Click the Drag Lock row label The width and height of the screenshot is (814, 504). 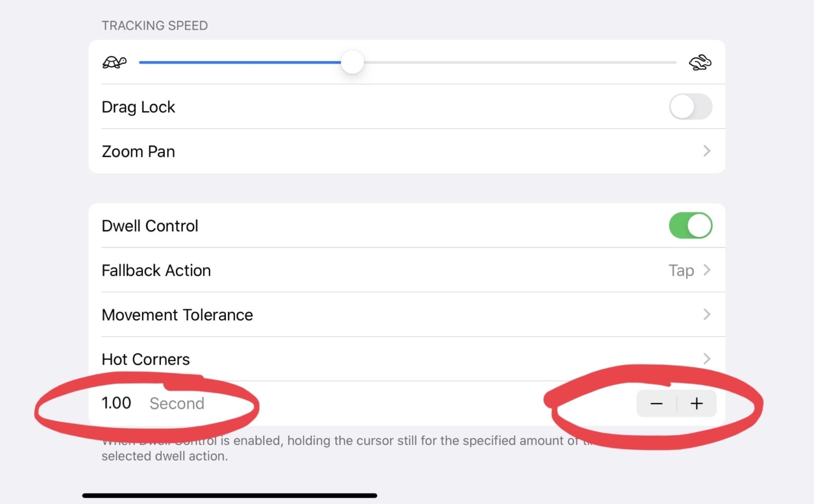(x=138, y=106)
